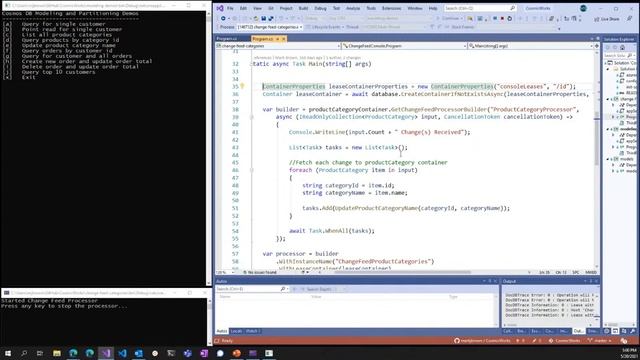Click the No issues found indicator
Image resolution: width=640 pixels, height=360 pixels.
[260, 272]
